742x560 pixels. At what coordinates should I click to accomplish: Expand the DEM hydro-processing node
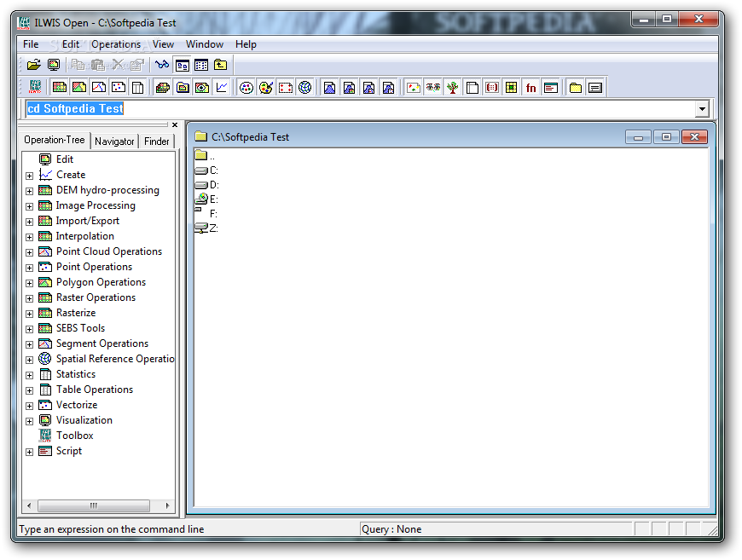[29, 191]
